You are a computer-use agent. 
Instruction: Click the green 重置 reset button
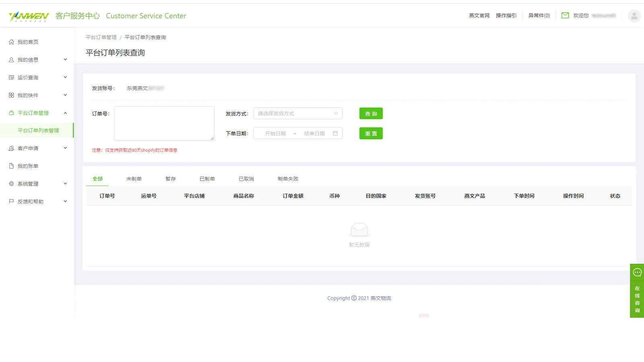pos(371,134)
